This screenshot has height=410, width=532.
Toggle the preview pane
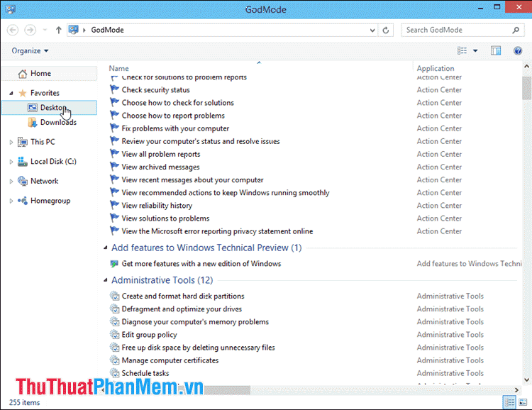tap(496, 51)
